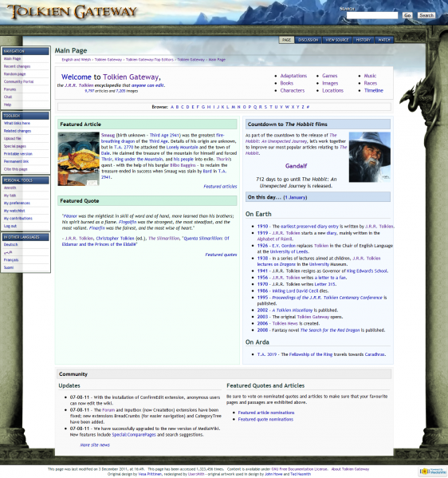Screen dimensions: 448x478
Task: Browse articles starting with letter Z
Action: [x=303, y=107]
